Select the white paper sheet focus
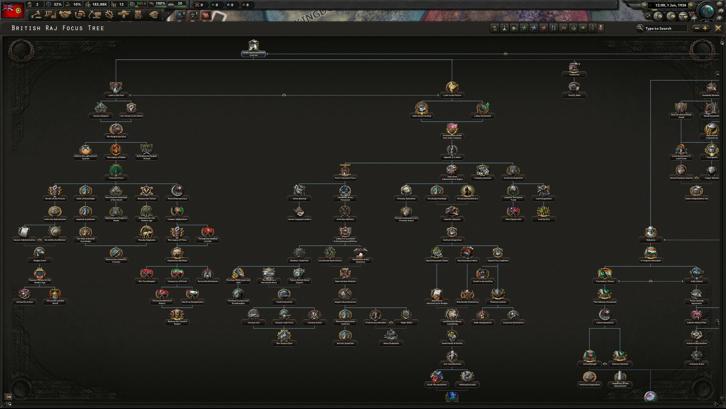This screenshot has height=409, width=726. pos(24,232)
